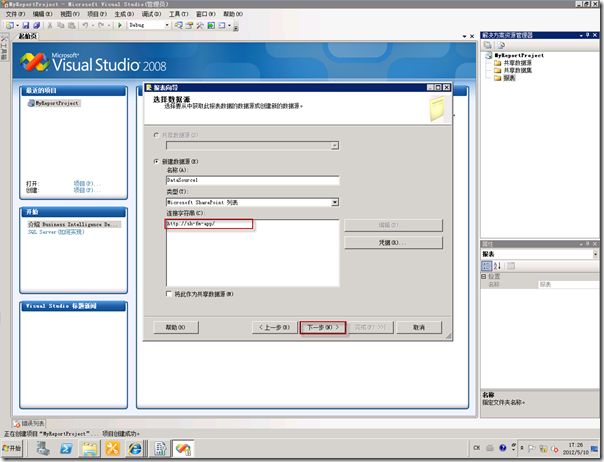Image resolution: width=604 pixels, height=462 pixels.
Task: Collapse the category expander in Properties grid
Action: [483, 277]
